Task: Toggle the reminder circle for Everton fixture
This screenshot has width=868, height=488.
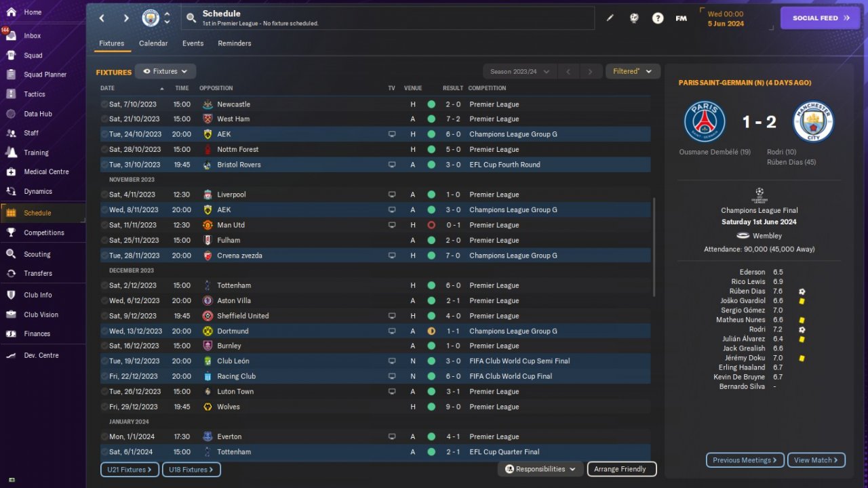Action: (x=104, y=436)
